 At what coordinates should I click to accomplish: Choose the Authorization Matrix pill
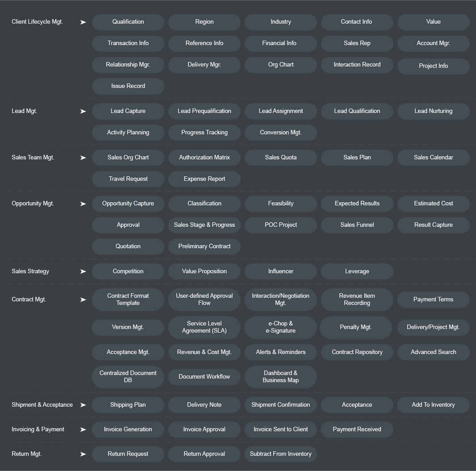click(205, 158)
